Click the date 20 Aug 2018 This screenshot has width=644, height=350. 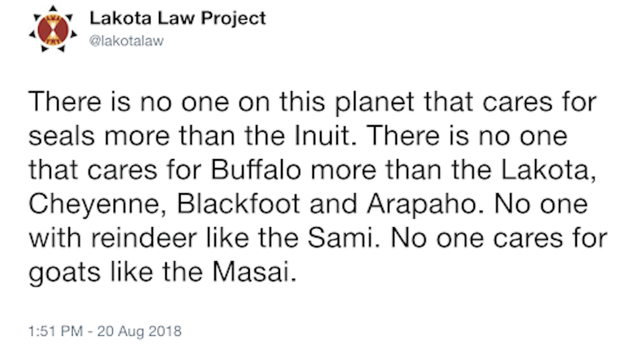click(139, 331)
